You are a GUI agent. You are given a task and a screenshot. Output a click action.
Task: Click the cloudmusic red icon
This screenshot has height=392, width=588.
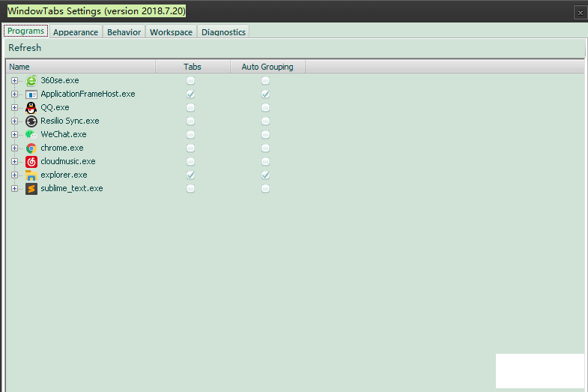tap(31, 162)
